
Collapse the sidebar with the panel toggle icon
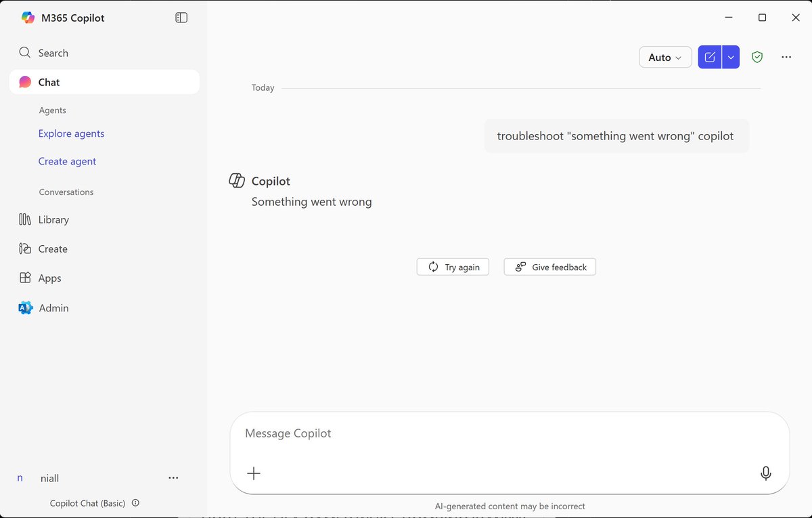click(x=181, y=18)
